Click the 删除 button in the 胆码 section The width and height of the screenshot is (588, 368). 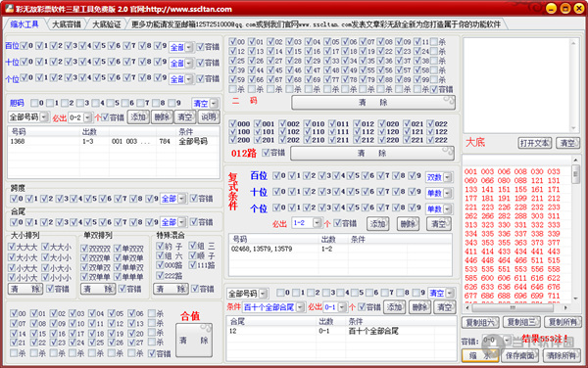(162, 117)
